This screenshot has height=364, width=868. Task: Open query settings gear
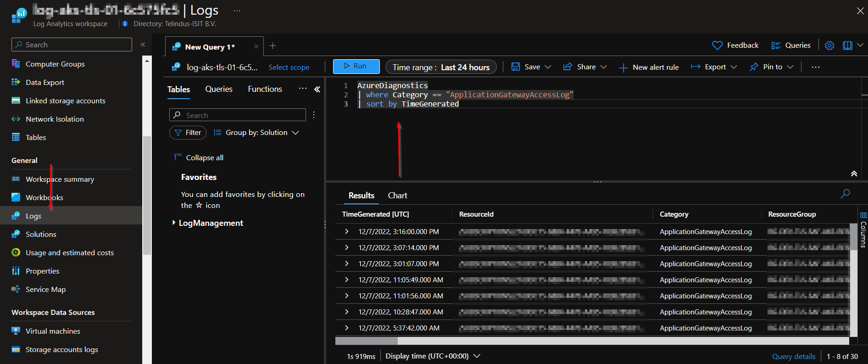(x=829, y=45)
